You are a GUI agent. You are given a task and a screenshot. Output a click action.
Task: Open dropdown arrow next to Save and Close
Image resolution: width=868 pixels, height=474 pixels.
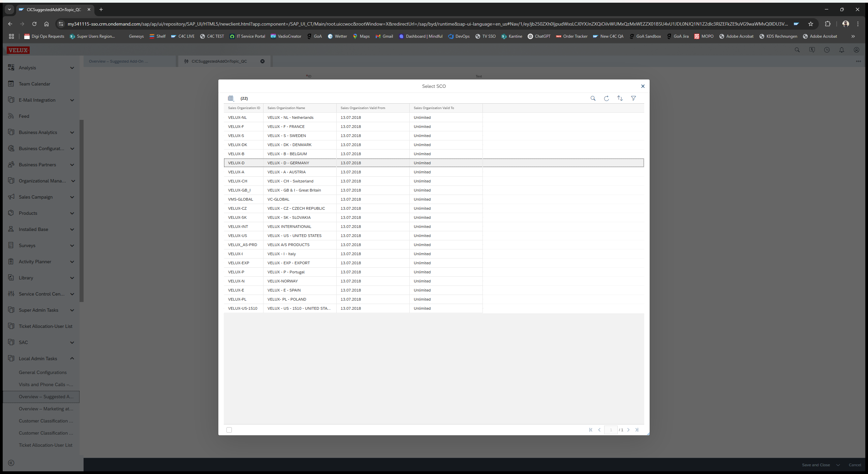(838, 465)
